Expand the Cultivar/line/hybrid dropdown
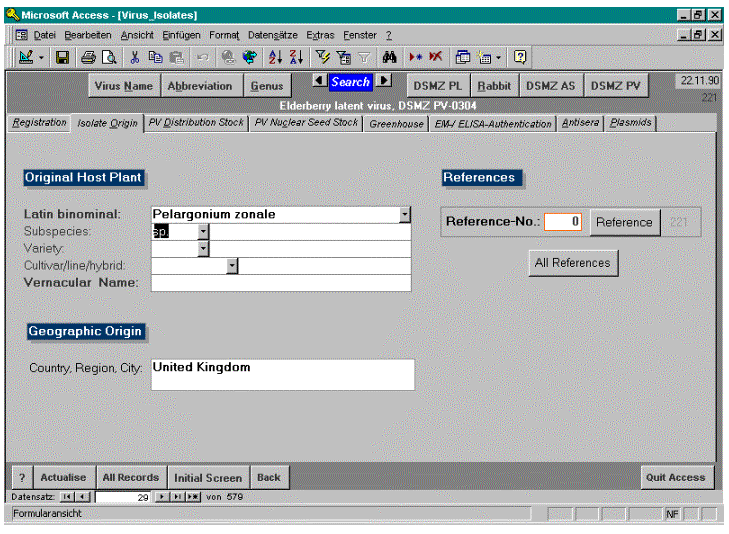Screen dimensions: 729x534 (232, 265)
